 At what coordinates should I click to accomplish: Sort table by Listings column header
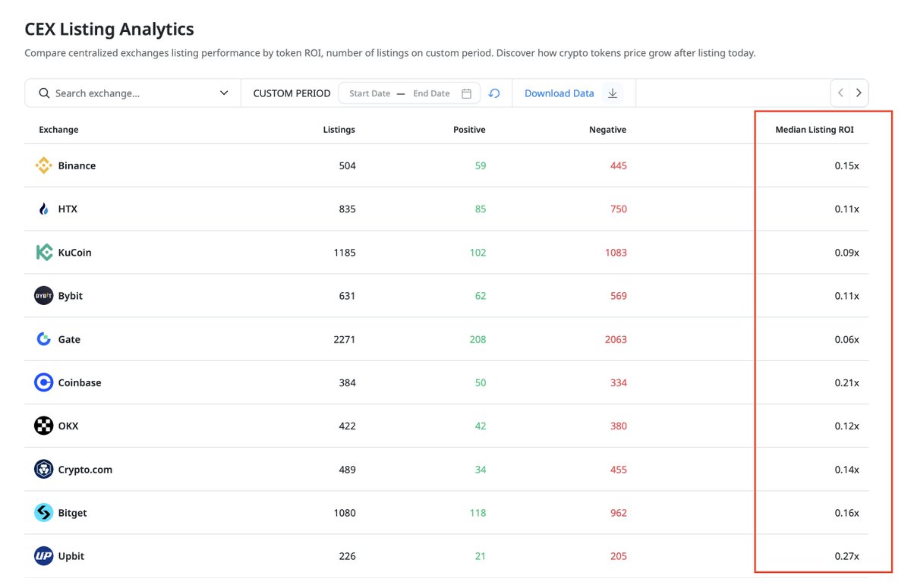(x=339, y=130)
